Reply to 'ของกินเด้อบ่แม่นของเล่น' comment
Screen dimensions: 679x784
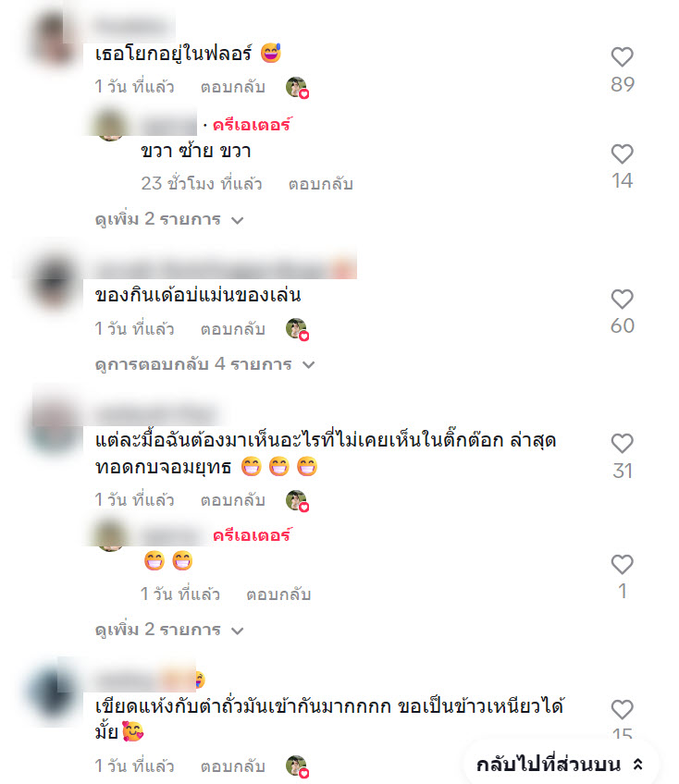pos(233,329)
